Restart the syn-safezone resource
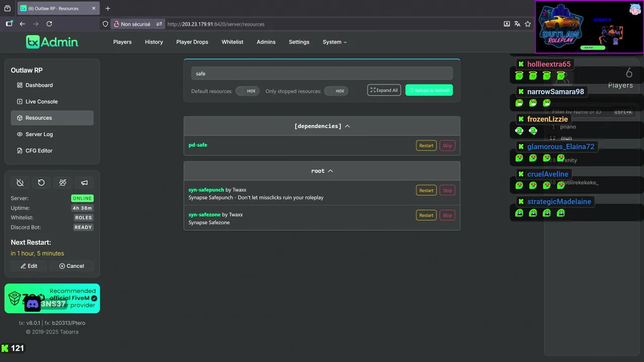The width and height of the screenshot is (644, 362). [426, 215]
